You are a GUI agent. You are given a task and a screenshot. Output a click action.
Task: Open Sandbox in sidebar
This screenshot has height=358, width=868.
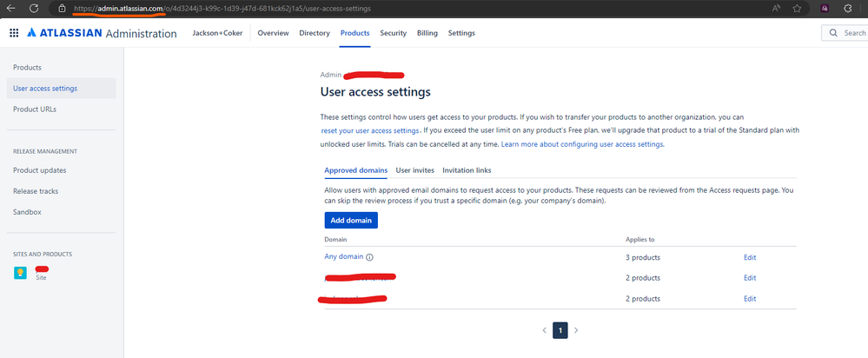point(27,213)
